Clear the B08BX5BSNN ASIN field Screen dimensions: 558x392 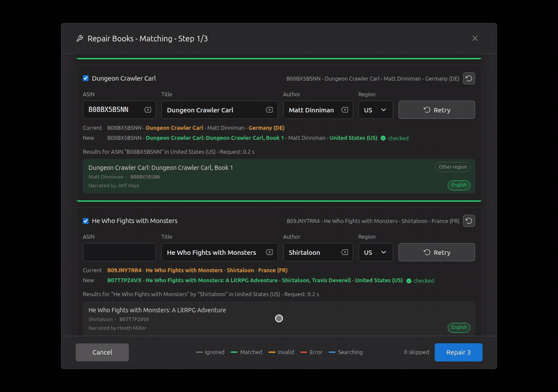click(x=148, y=110)
